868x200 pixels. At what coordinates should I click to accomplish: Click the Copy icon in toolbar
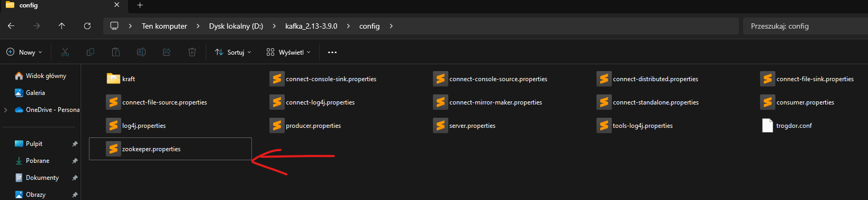point(91,52)
